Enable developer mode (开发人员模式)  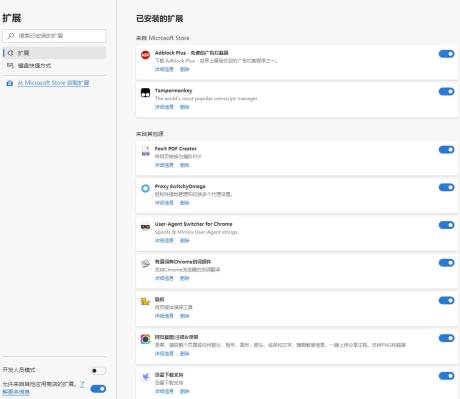pos(98,371)
